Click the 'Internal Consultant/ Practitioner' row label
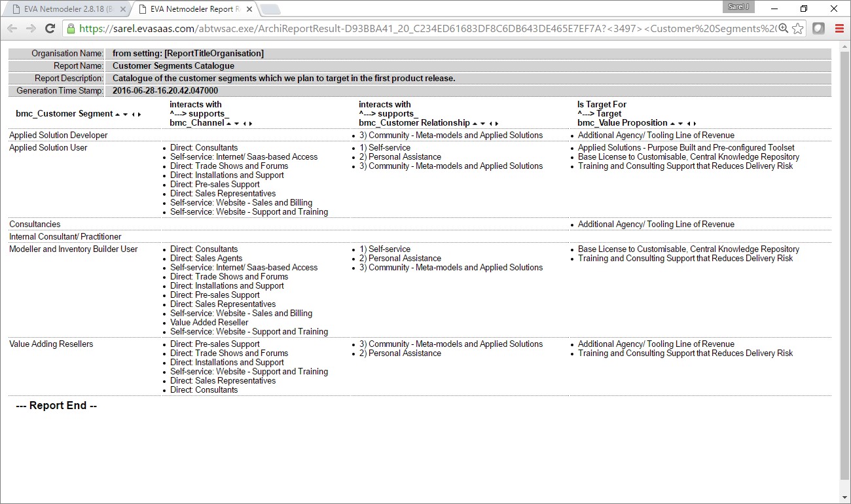This screenshot has width=851, height=504. coord(65,237)
